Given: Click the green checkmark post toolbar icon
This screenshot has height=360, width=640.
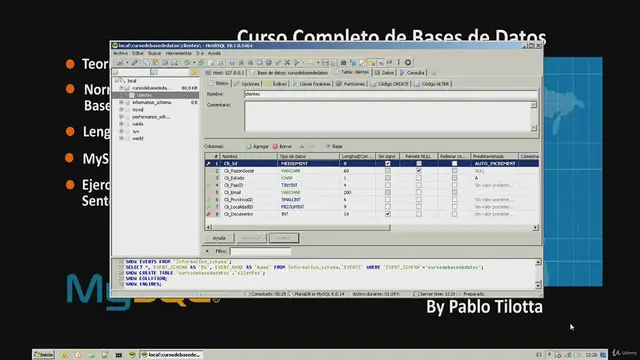Looking at the screenshot, I should point(278,62).
